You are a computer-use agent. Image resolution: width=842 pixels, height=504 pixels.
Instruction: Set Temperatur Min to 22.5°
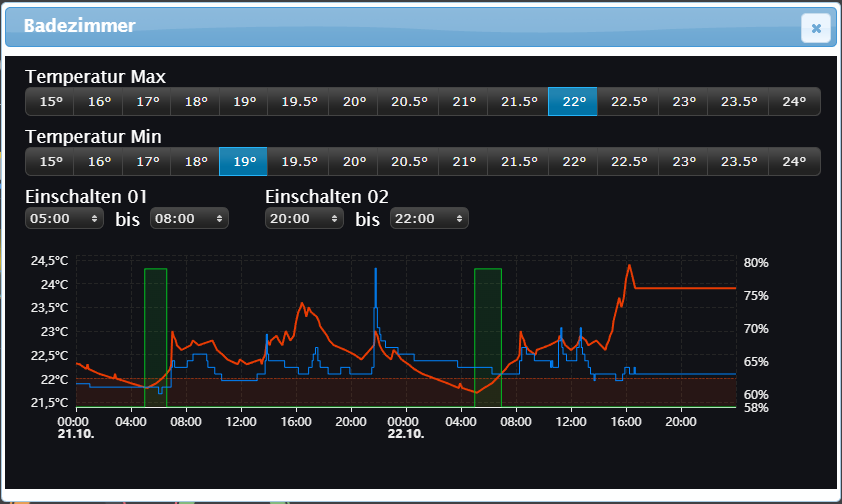point(628,162)
